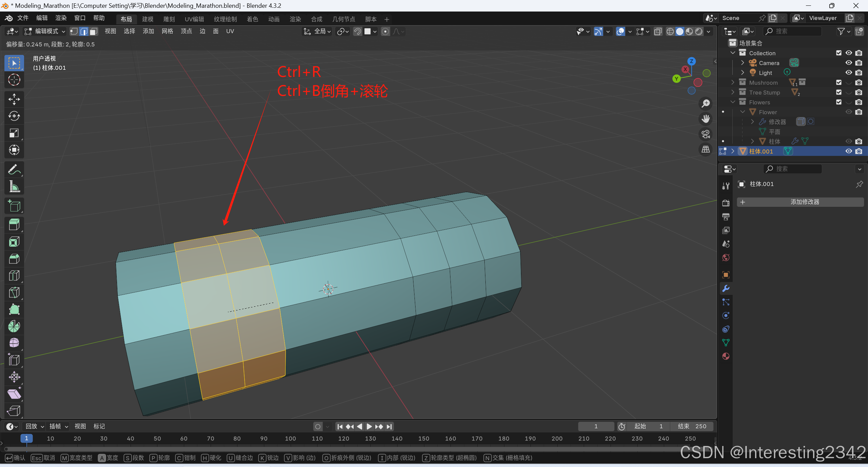Select the Extrude Region tool
Viewport: 868px width, 467px height.
[x=14, y=225]
